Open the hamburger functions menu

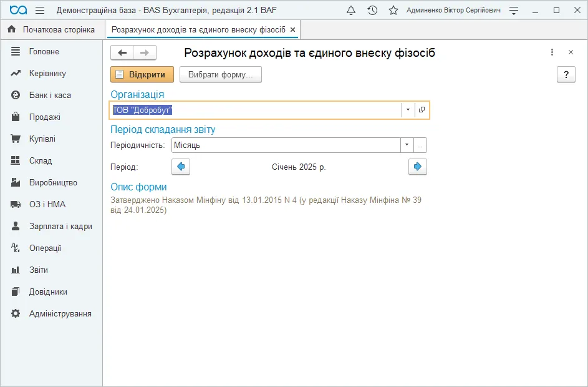[x=40, y=10]
